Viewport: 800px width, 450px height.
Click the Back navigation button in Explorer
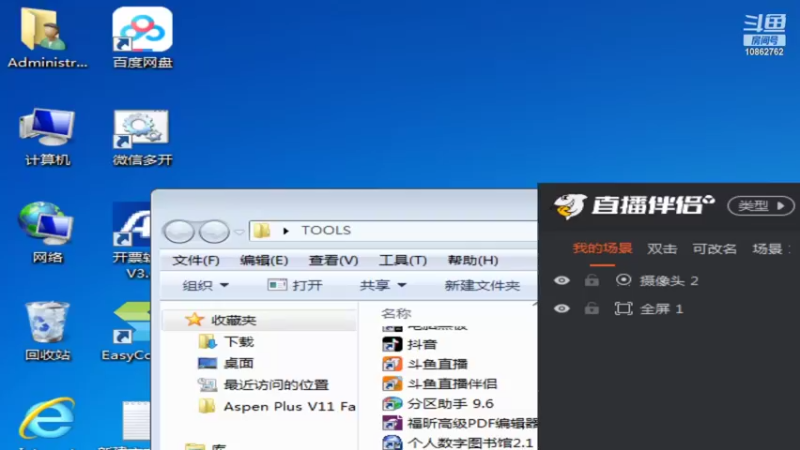[179, 232]
